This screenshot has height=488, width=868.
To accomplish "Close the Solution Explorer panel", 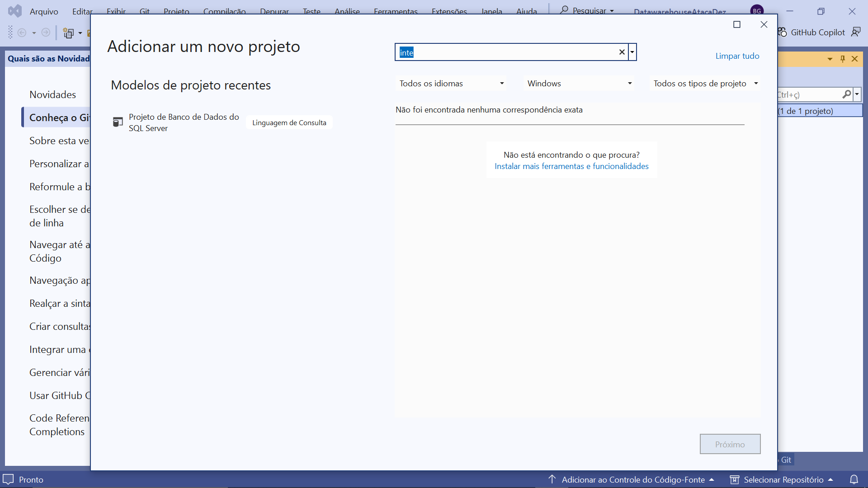I will (854, 59).
